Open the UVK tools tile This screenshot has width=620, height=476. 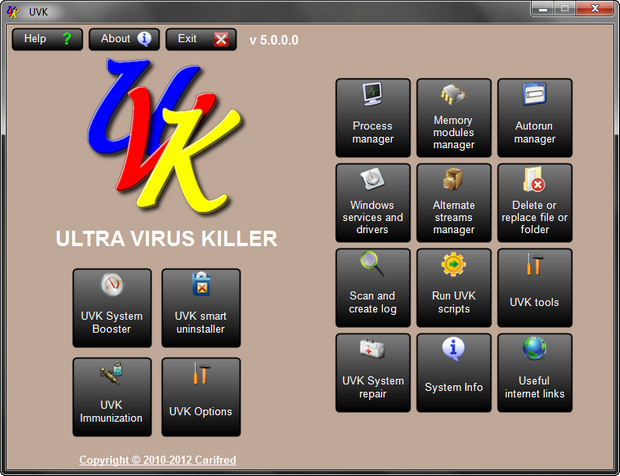[535, 288]
